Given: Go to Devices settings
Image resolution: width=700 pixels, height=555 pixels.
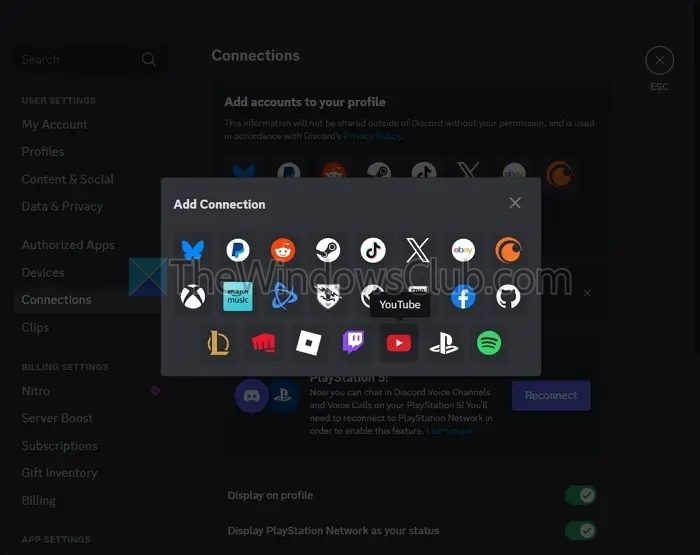Looking at the screenshot, I should coord(43,273).
